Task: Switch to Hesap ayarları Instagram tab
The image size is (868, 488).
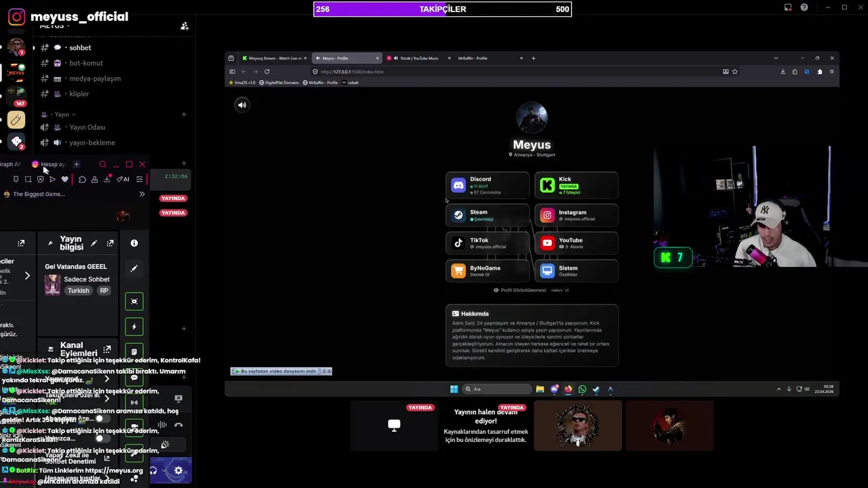Action: click(x=50, y=164)
